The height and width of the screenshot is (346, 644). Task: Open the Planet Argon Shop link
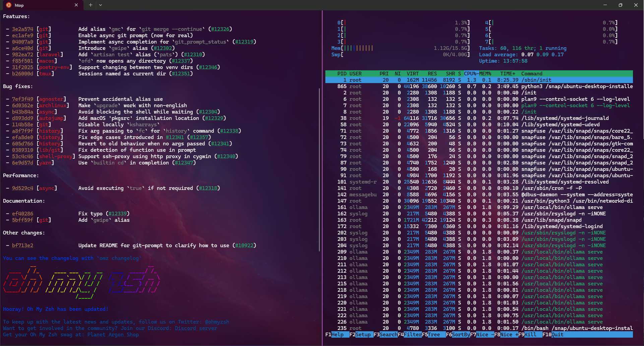coord(113,335)
